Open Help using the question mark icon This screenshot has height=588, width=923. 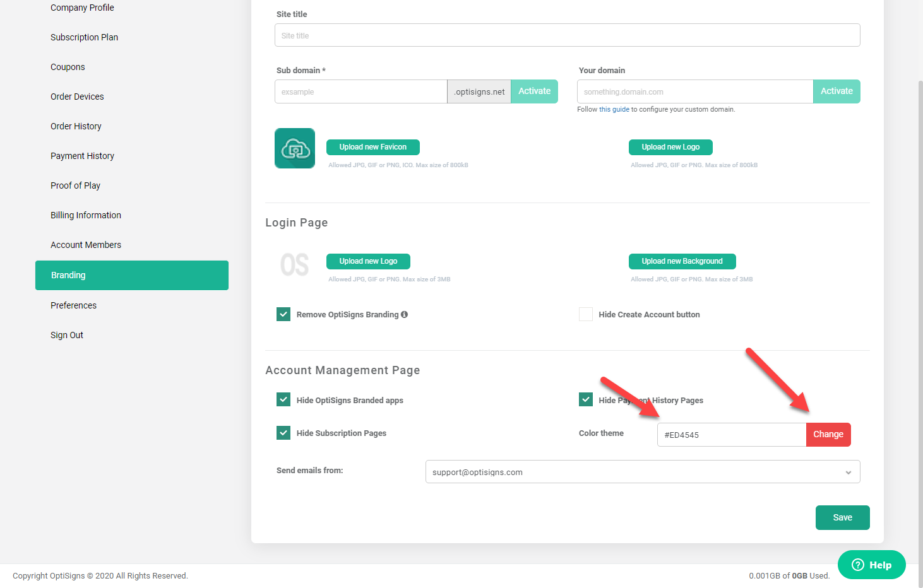857,565
